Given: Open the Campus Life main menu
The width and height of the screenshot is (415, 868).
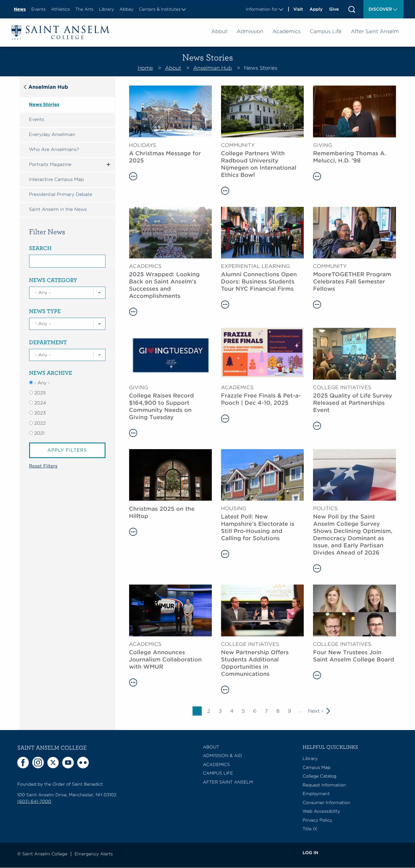Looking at the screenshot, I should (x=325, y=31).
